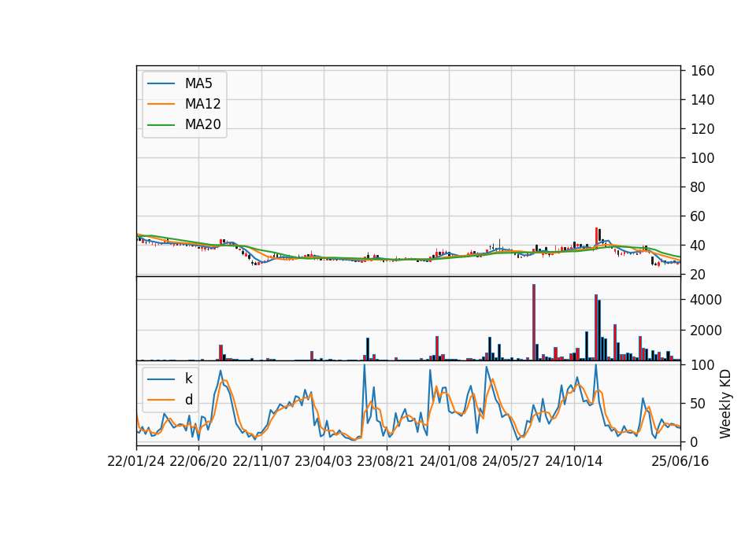
Task: Click the 120 price axis tick
Action: [x=702, y=129]
